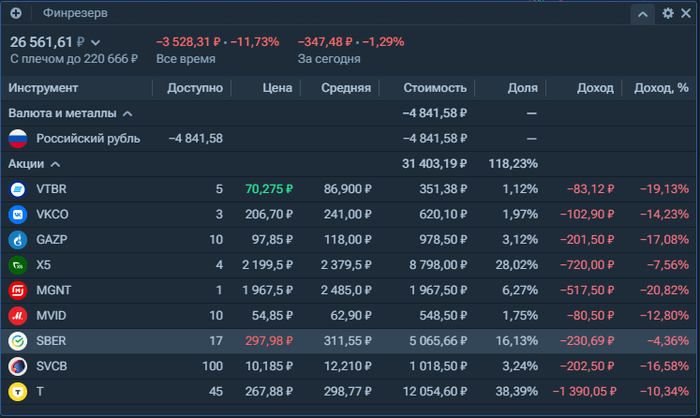Image resolution: width=700 pixels, height=418 pixels.
Task: Click SVCB quantity 100
Action: pyautogui.click(x=212, y=366)
